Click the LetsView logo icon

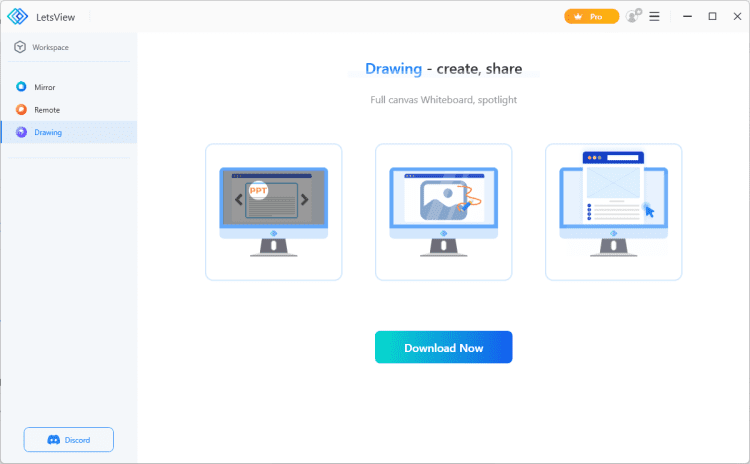coord(18,17)
